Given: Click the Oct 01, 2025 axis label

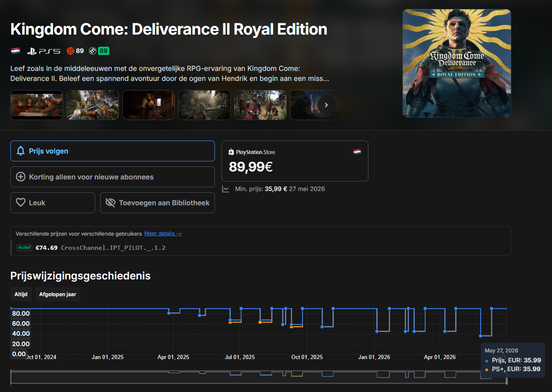Looking at the screenshot, I should pyautogui.click(x=307, y=357).
